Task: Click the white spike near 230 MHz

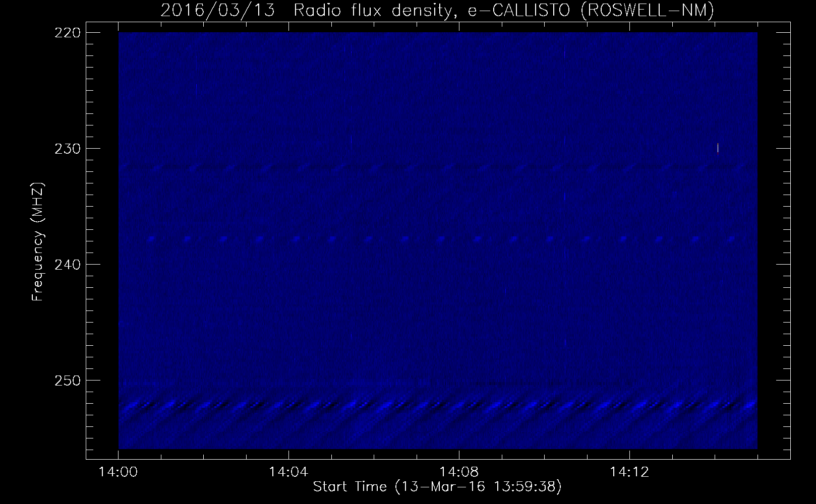Action: tap(718, 148)
